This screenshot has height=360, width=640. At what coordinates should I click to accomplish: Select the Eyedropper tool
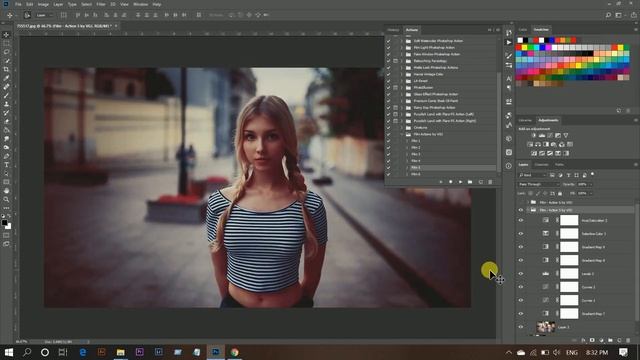pyautogui.click(x=6, y=78)
